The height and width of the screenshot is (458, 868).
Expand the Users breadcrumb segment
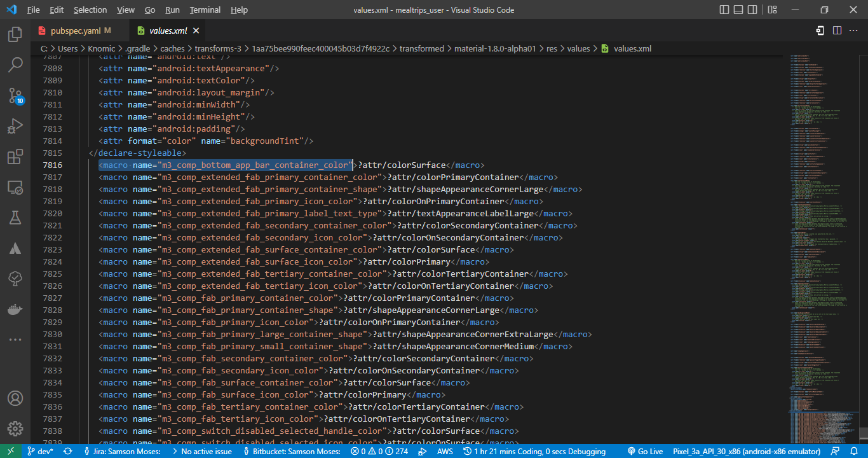[67, 48]
